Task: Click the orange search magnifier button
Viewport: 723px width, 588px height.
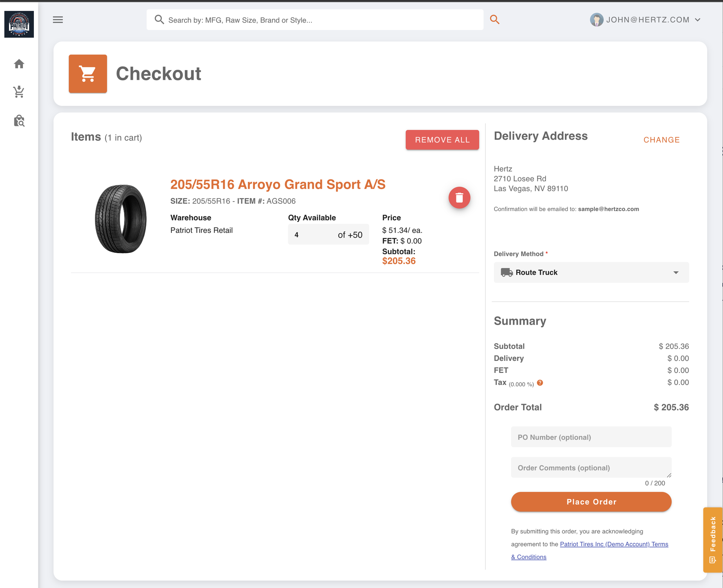Action: click(494, 20)
